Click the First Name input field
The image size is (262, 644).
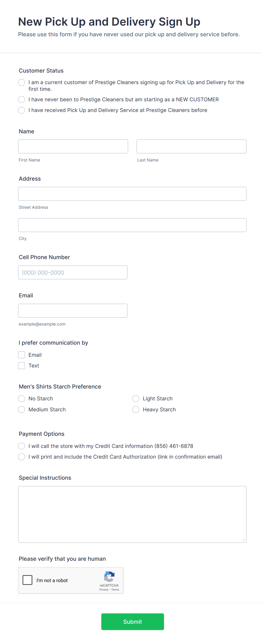(x=73, y=146)
